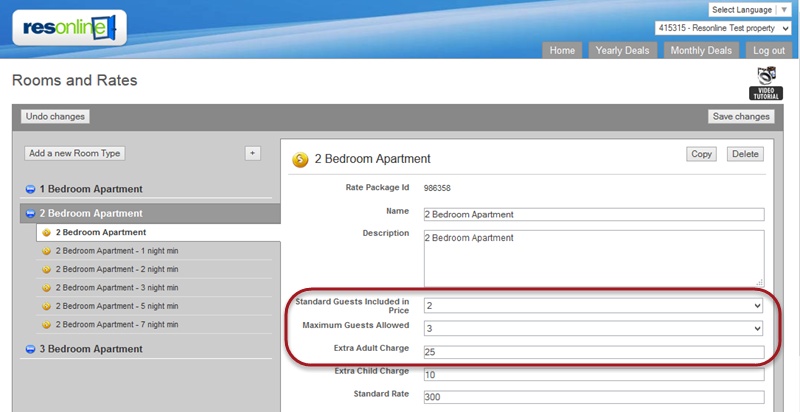Delete the 2 Bedroom Apartment rate
Image resolution: width=800 pixels, height=412 pixels.
(x=745, y=154)
